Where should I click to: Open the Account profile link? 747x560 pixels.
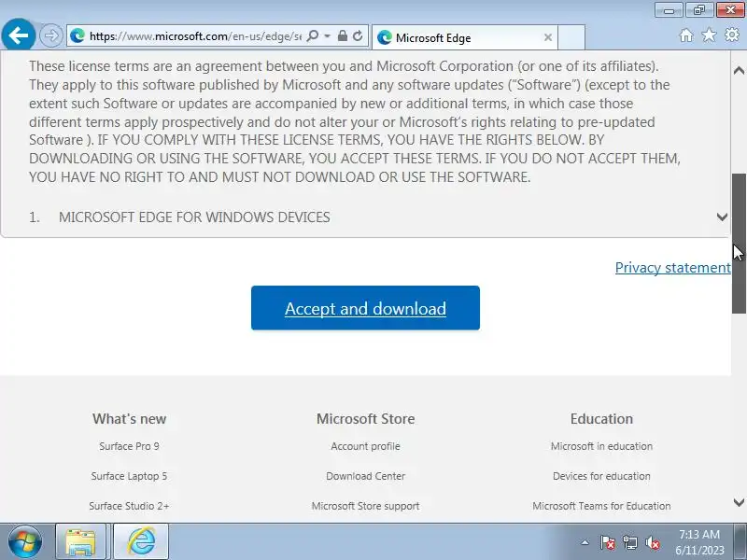[365, 446]
